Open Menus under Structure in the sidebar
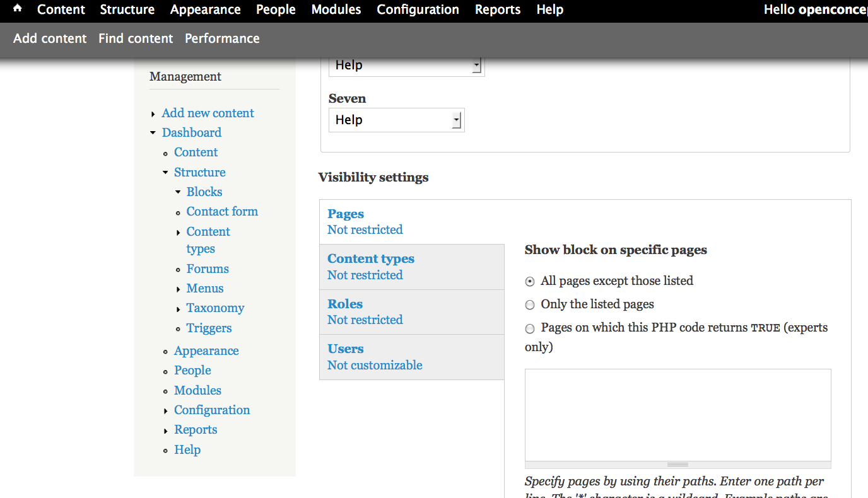 pos(204,288)
